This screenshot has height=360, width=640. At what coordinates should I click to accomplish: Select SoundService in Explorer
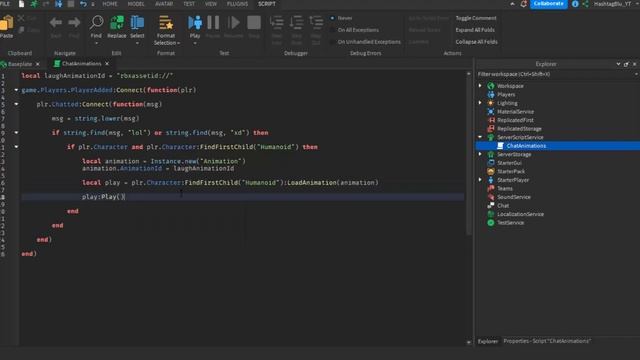coord(514,197)
